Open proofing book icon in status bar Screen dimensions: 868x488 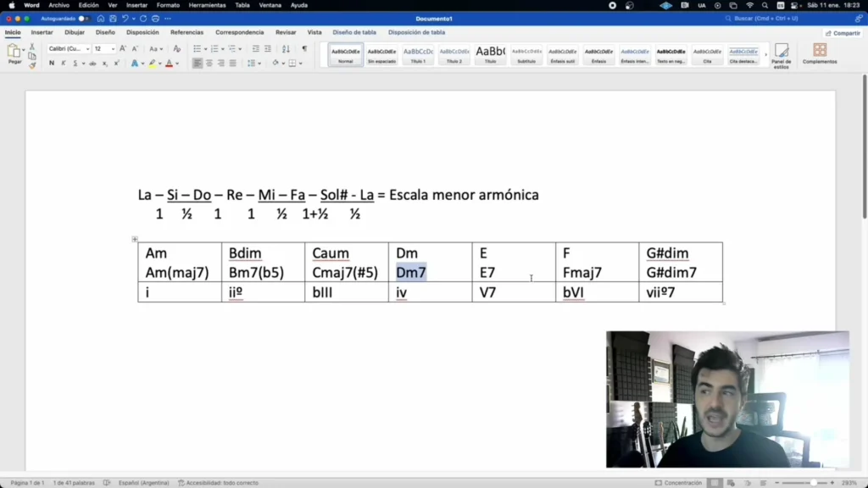107,483
